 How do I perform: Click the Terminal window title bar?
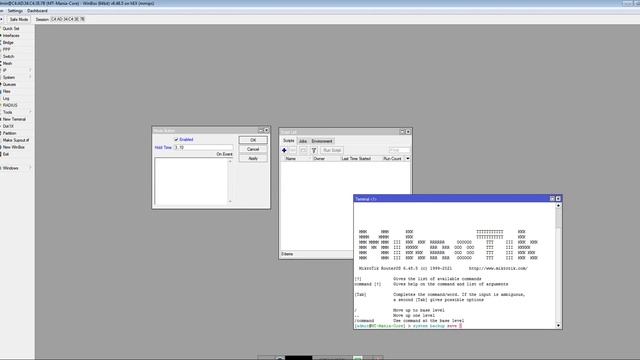[451, 199]
